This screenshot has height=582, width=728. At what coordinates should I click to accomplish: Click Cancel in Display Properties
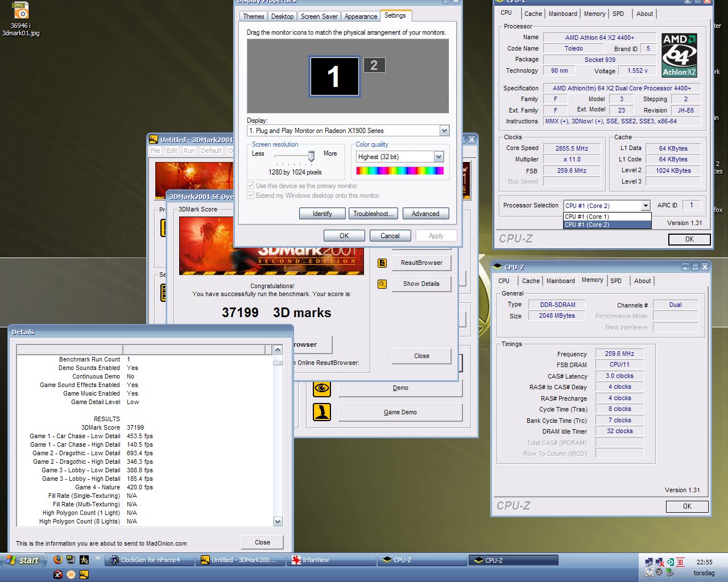click(x=390, y=235)
